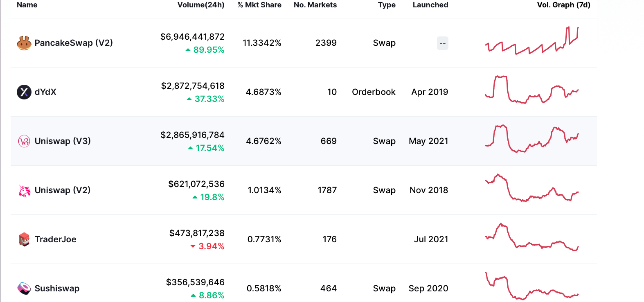View Sushiswap 7-day volume graph
Image resolution: width=644 pixels, height=302 pixels.
[532, 286]
